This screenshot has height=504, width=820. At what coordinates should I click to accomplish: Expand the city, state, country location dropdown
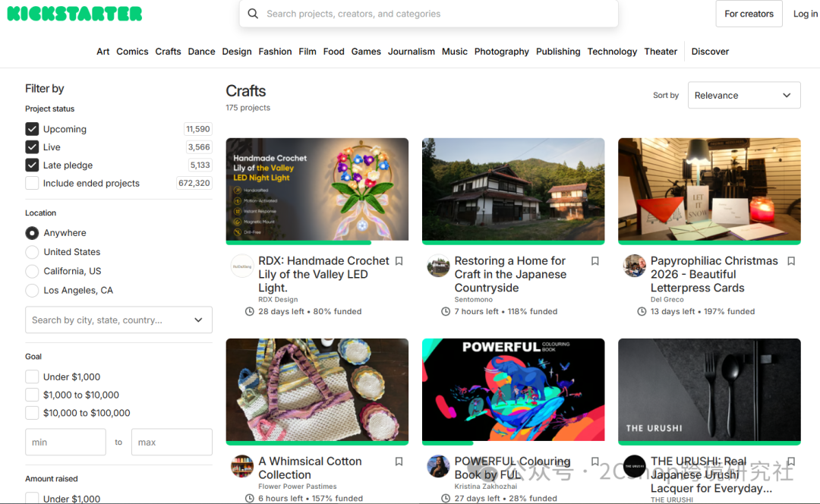[118, 320]
